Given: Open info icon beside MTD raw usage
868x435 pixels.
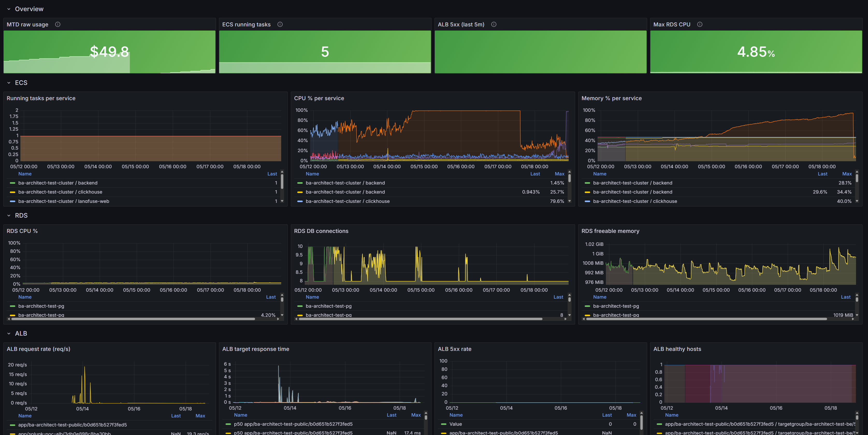Looking at the screenshot, I should tap(58, 24).
